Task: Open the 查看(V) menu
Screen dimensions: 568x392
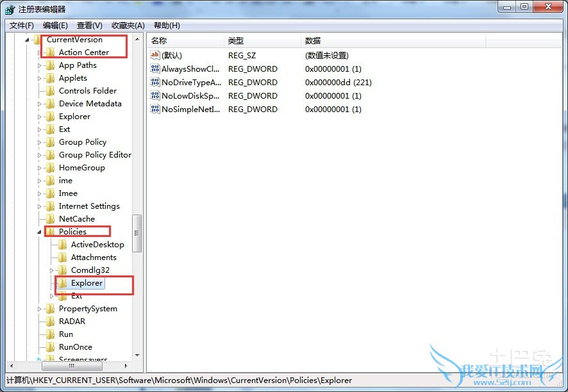Action: pos(90,26)
